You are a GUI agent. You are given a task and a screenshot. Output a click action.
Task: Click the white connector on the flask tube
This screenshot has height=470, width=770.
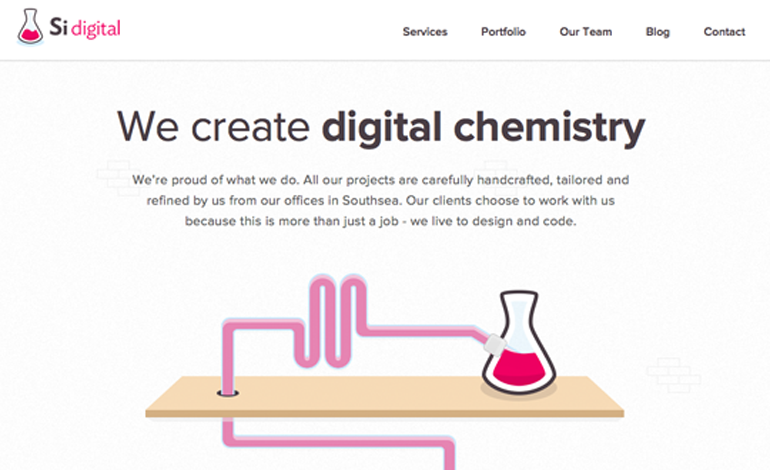coord(495,345)
